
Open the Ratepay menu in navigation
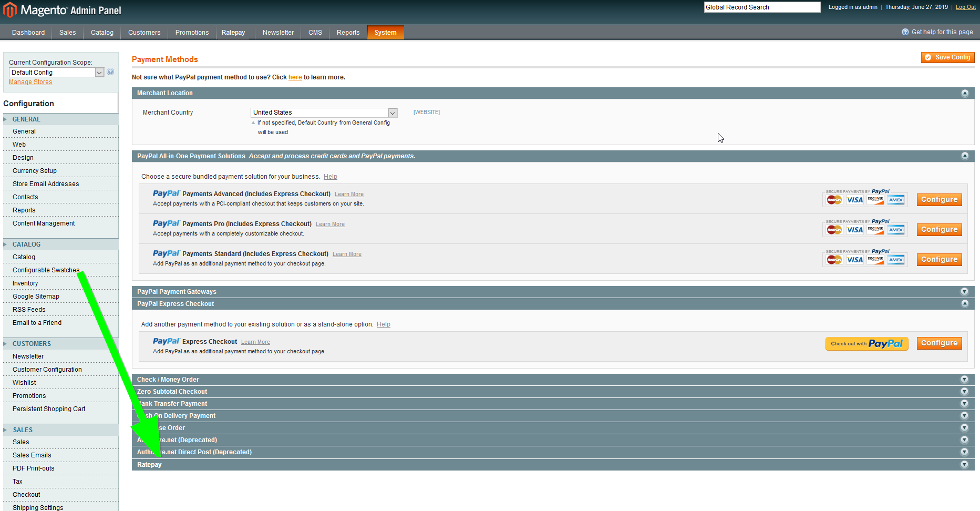pos(233,33)
